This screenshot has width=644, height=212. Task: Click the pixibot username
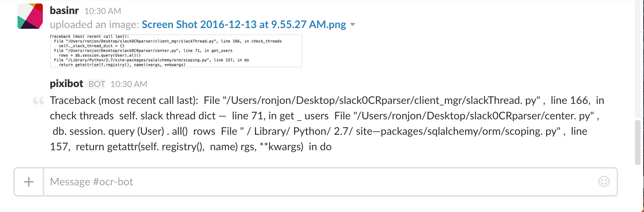click(66, 84)
